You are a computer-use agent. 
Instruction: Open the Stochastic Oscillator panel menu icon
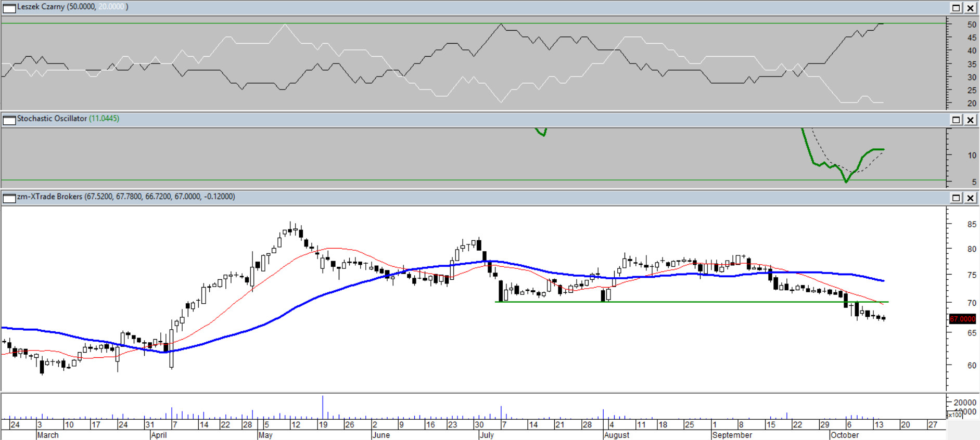pyautogui.click(x=9, y=120)
